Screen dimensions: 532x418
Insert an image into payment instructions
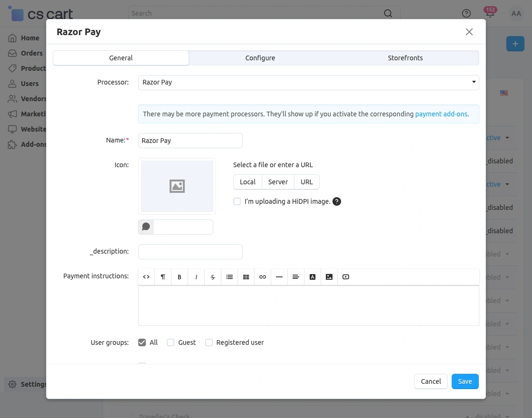click(x=329, y=276)
